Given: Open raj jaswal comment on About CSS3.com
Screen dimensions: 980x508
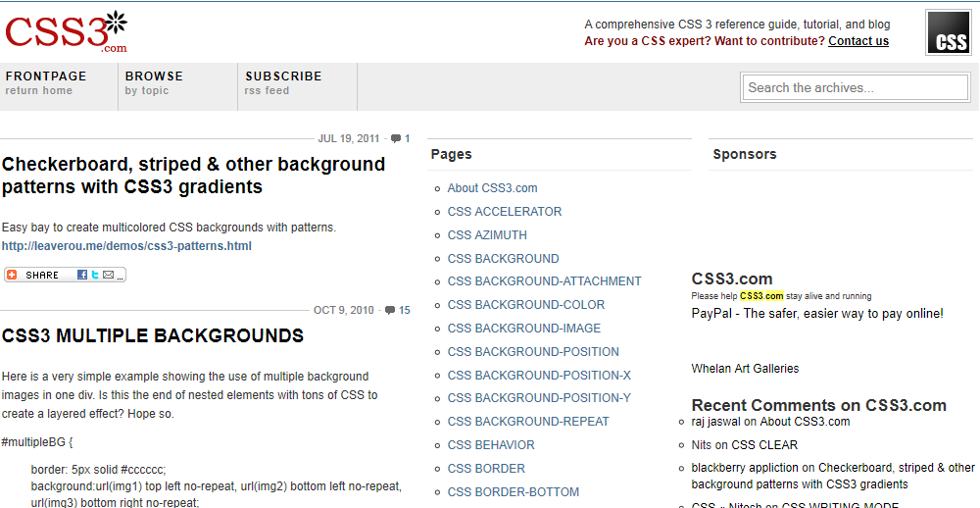Looking at the screenshot, I should click(x=770, y=422).
